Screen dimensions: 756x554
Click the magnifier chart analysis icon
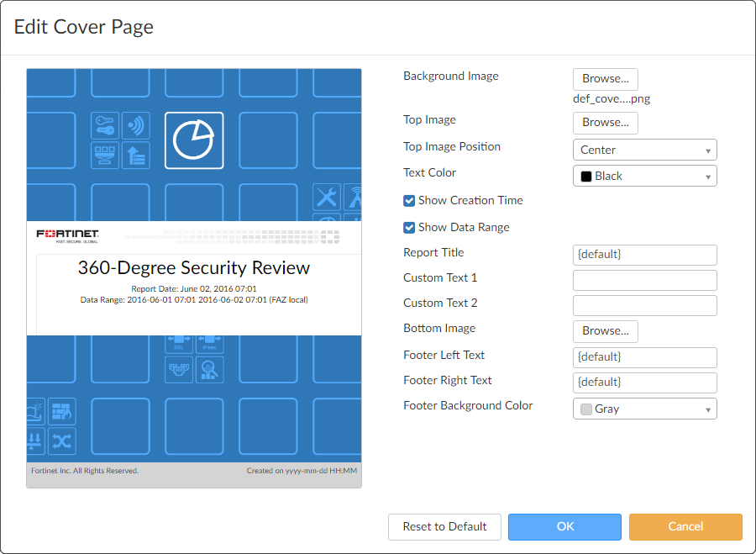coord(209,368)
